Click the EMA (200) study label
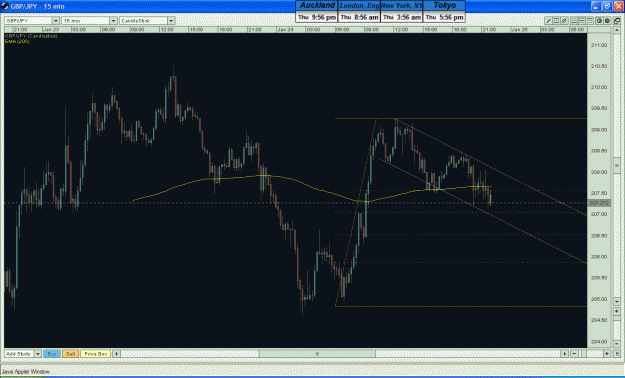625x378 pixels. (x=17, y=41)
